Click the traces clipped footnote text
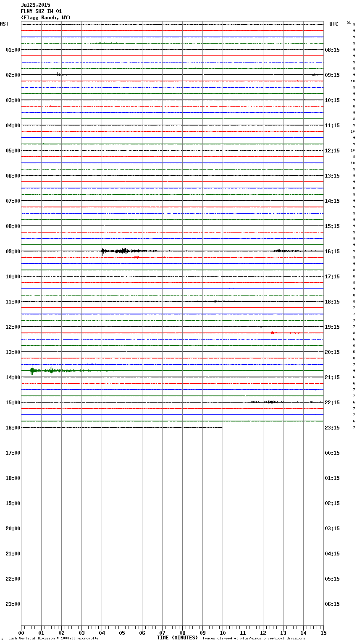Screen dimensions: 357x644 point(254,639)
